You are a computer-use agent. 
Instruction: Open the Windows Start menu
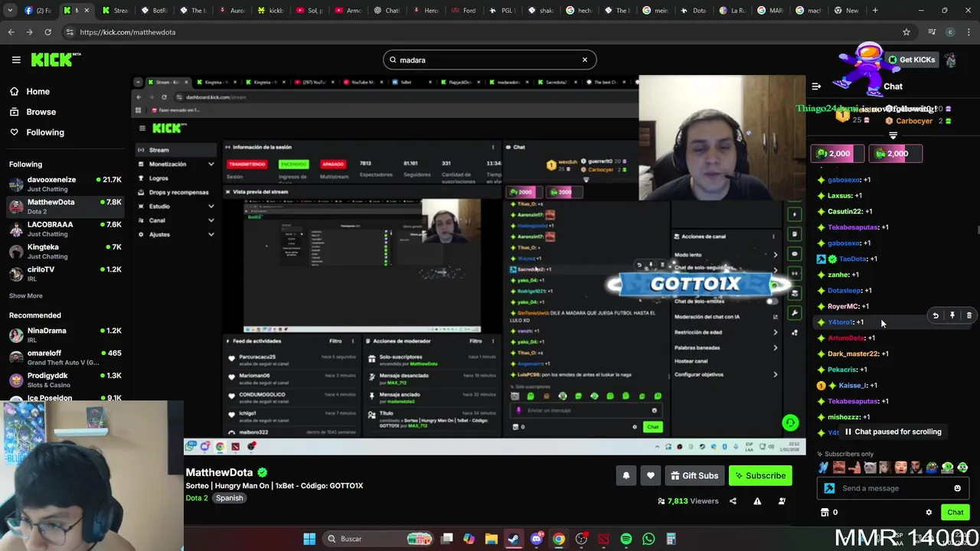(x=309, y=539)
